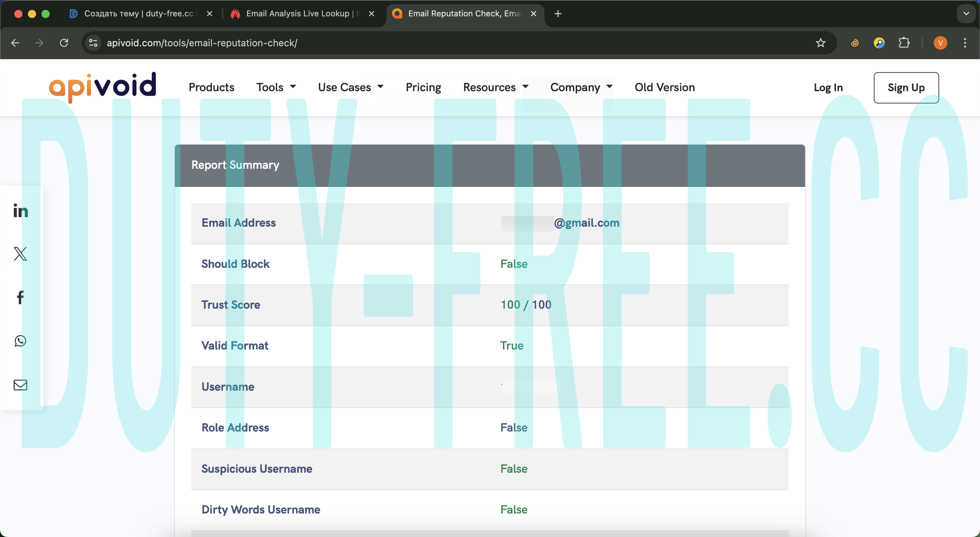Bookmark page with star icon
980x537 pixels.
(x=820, y=43)
